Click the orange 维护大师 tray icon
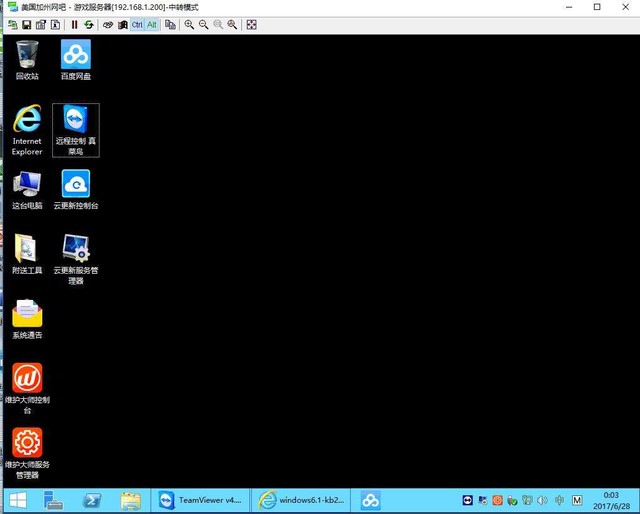Image resolution: width=640 pixels, height=514 pixels. click(x=498, y=500)
